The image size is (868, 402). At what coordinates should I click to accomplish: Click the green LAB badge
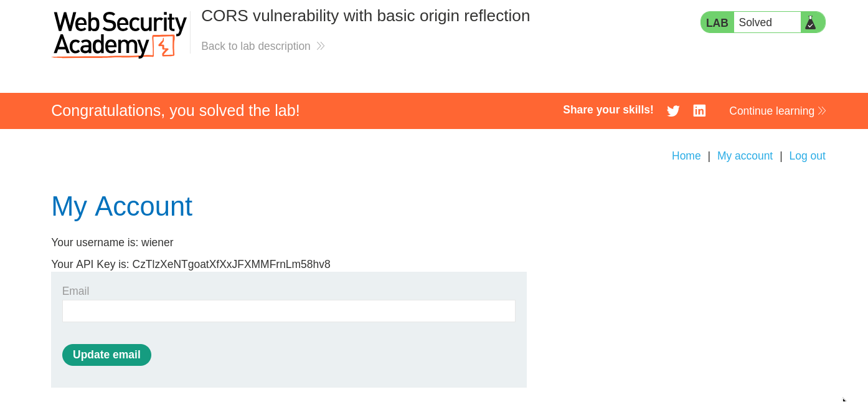point(717,22)
